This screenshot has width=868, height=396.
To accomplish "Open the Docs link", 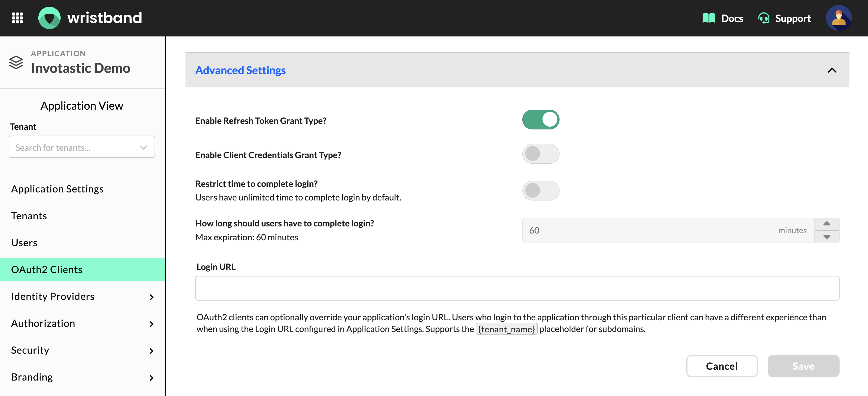I will (x=732, y=18).
